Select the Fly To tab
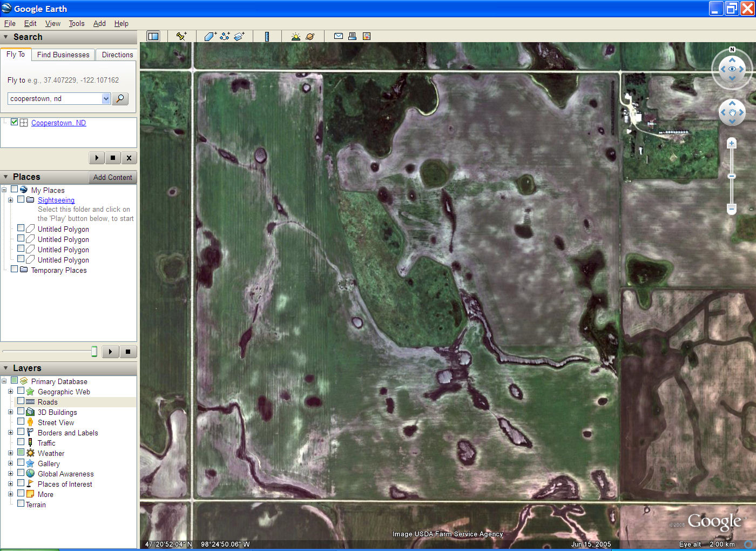The image size is (756, 551). pyautogui.click(x=16, y=54)
